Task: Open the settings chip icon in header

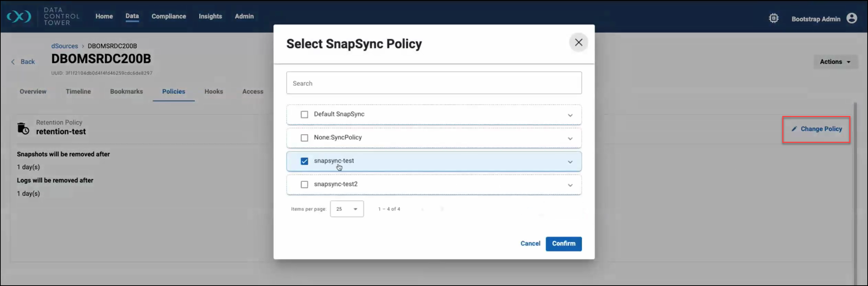Action: [x=773, y=18]
